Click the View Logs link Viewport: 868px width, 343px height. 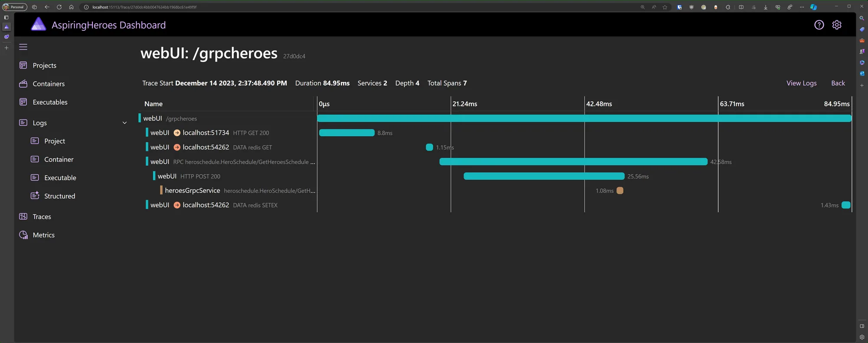(802, 83)
